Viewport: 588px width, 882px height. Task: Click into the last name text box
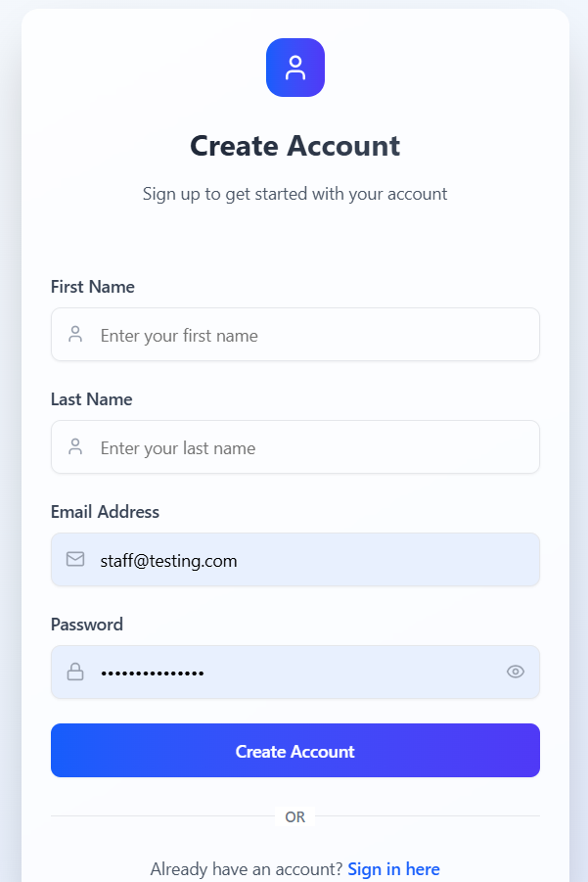coord(313,447)
